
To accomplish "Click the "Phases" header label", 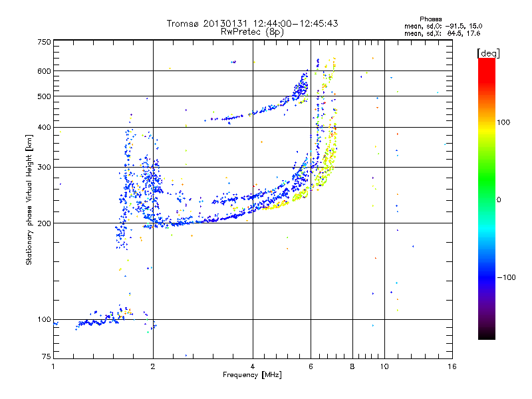I will click(x=430, y=19).
